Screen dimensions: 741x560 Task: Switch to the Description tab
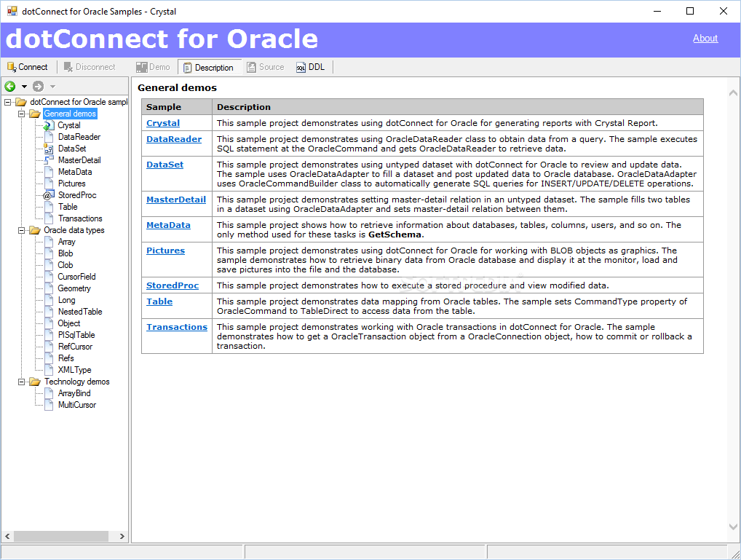pyautogui.click(x=208, y=67)
